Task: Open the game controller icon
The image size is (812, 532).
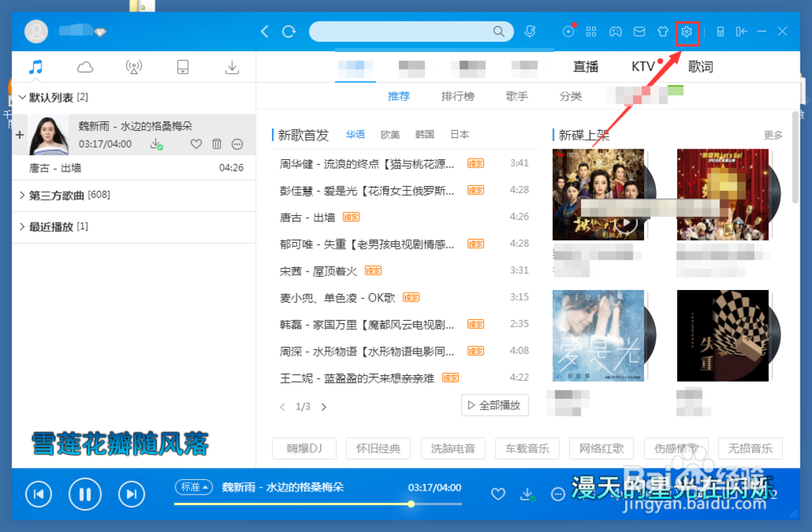Action: tap(615, 32)
